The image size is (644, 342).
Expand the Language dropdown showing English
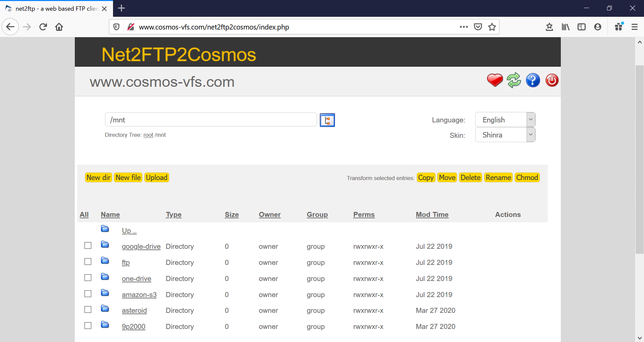tap(505, 120)
